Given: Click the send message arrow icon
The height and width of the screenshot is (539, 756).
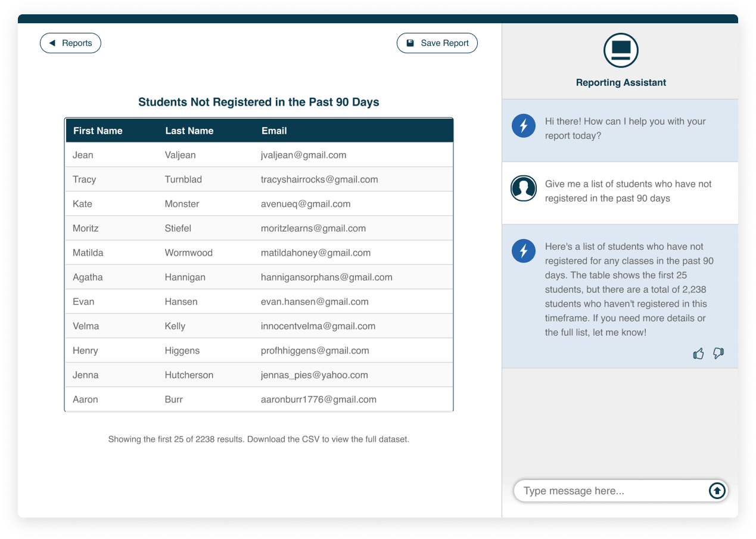Looking at the screenshot, I should (716, 491).
